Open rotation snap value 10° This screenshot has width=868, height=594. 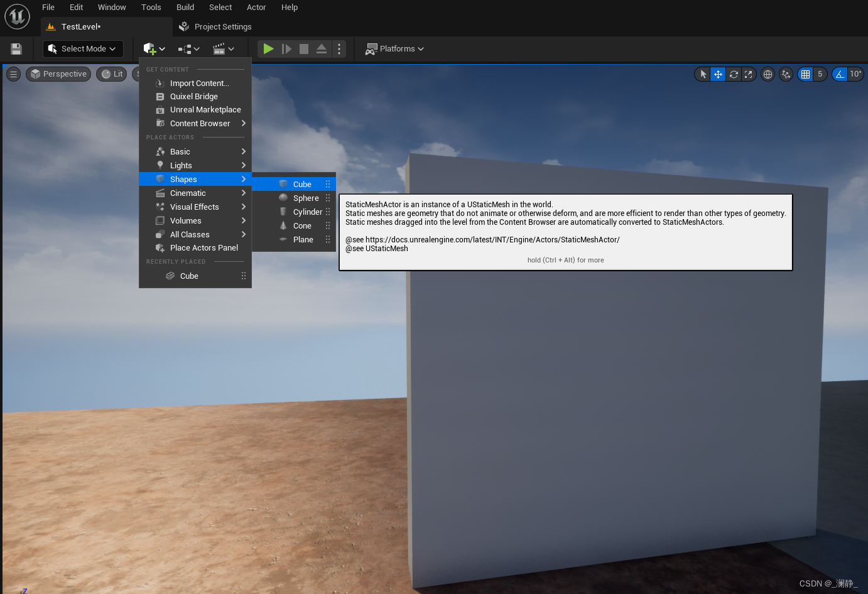click(x=856, y=74)
